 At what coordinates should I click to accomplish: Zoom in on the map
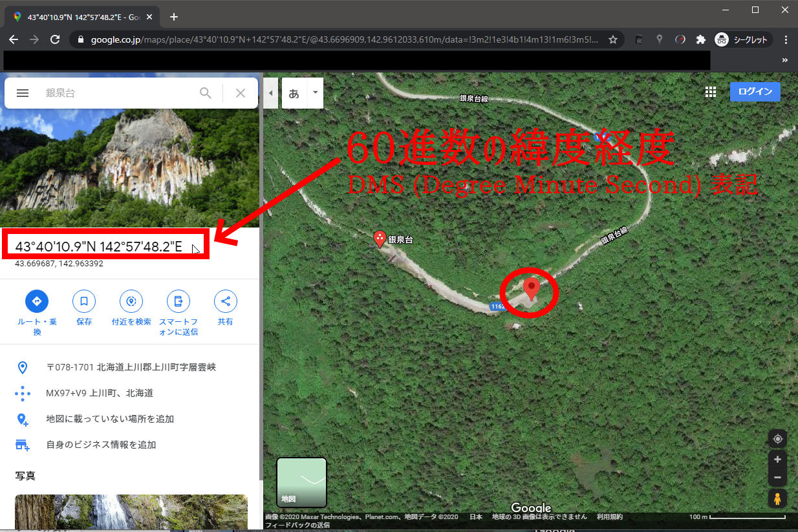point(777,460)
